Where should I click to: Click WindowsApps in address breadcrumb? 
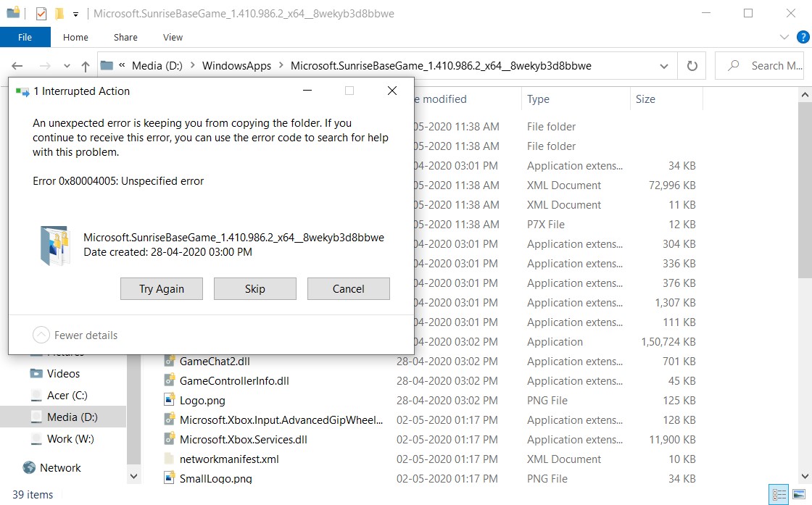pos(236,66)
